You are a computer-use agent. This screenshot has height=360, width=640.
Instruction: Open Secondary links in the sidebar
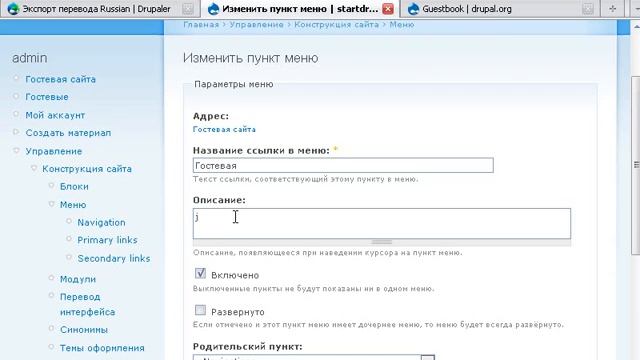point(114,258)
